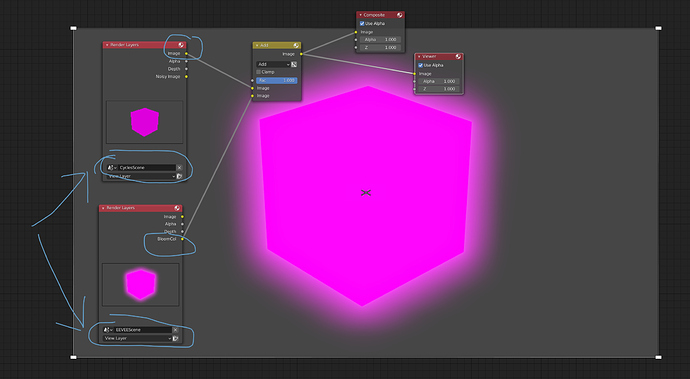
Task: Click Depth output socket of CyclesScene node
Action: (x=186, y=69)
